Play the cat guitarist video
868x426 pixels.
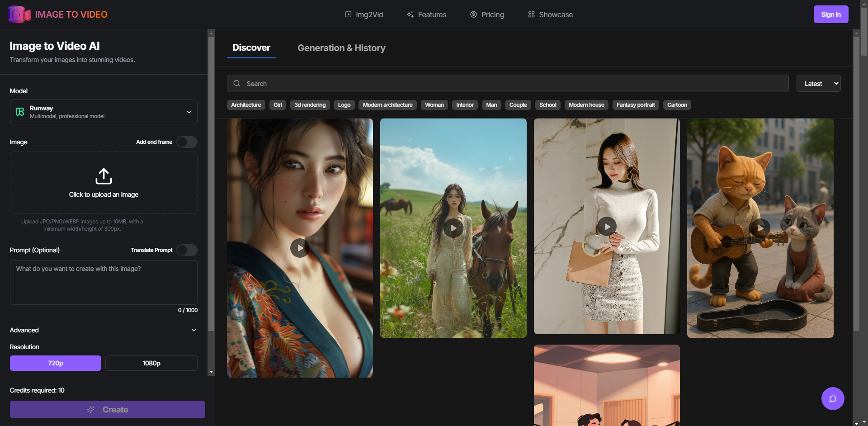[x=760, y=228]
